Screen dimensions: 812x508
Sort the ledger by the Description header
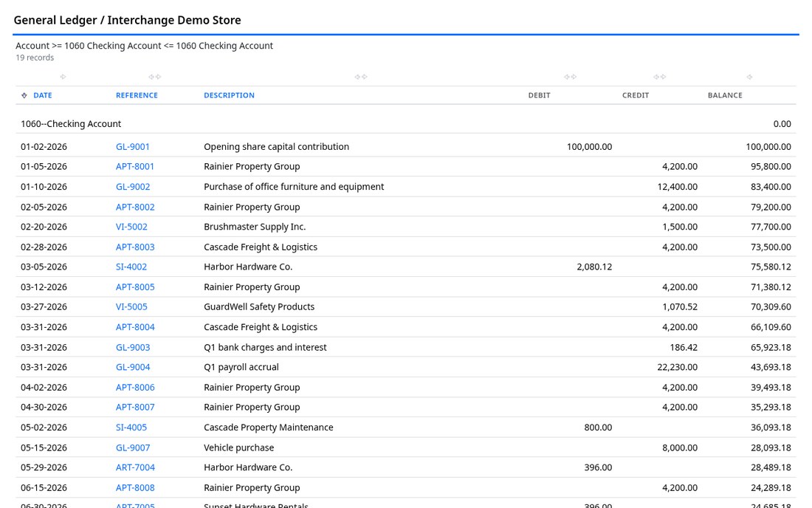tap(229, 95)
